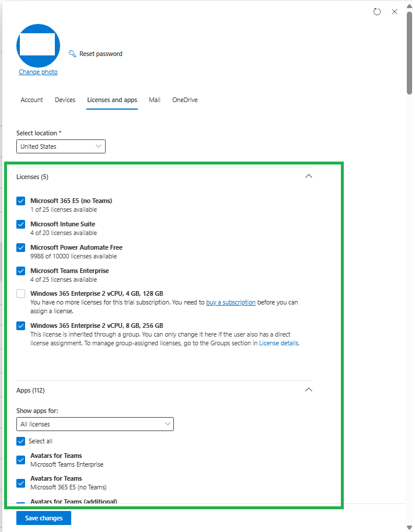Select the Licenses and apps tab
This screenshot has height=532, width=415.
point(112,100)
